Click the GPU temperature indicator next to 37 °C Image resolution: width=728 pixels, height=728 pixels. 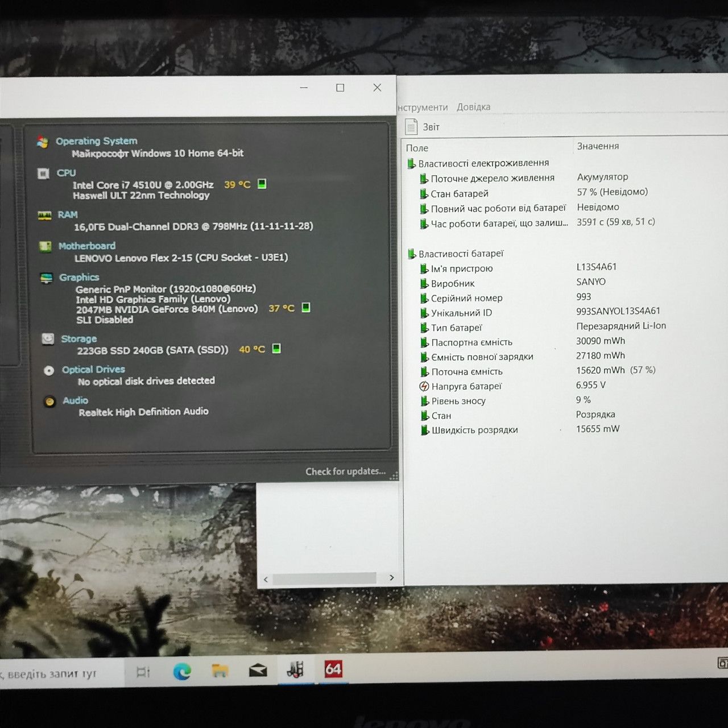click(305, 308)
